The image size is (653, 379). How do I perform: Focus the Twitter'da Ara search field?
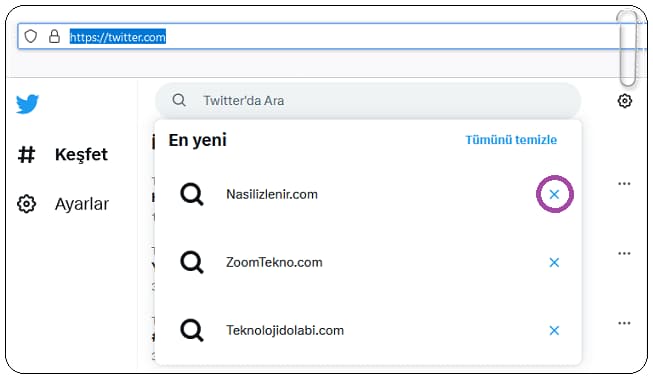(x=368, y=100)
